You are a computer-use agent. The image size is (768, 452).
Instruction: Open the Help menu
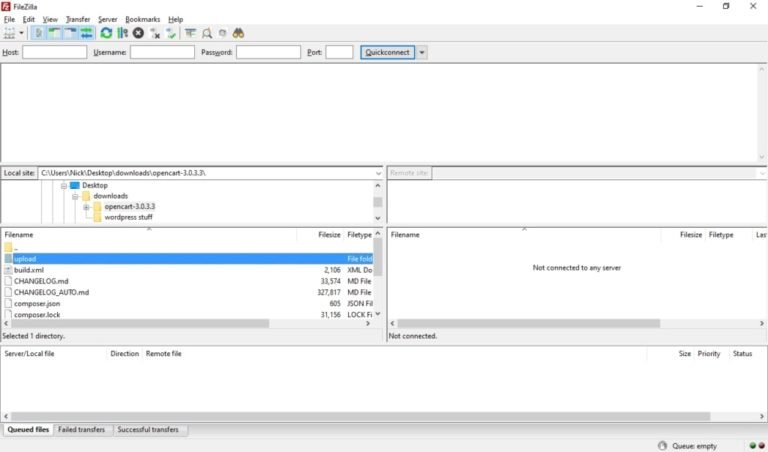pos(175,20)
